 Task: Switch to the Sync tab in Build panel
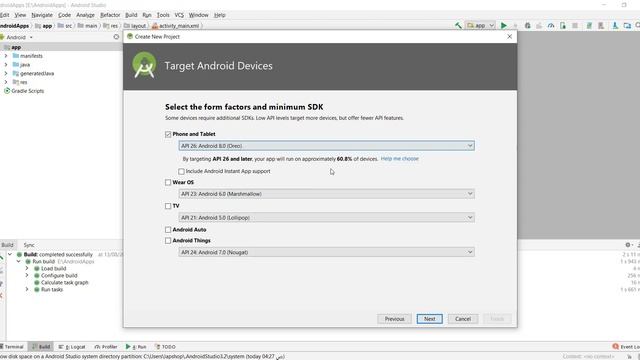pyautogui.click(x=29, y=245)
